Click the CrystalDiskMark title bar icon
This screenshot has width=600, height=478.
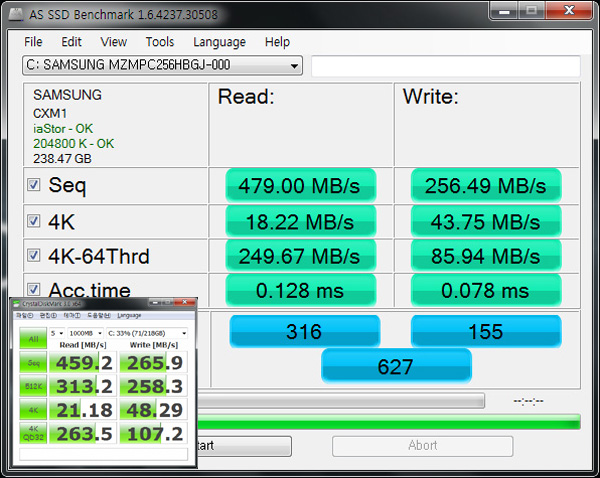click(x=16, y=304)
